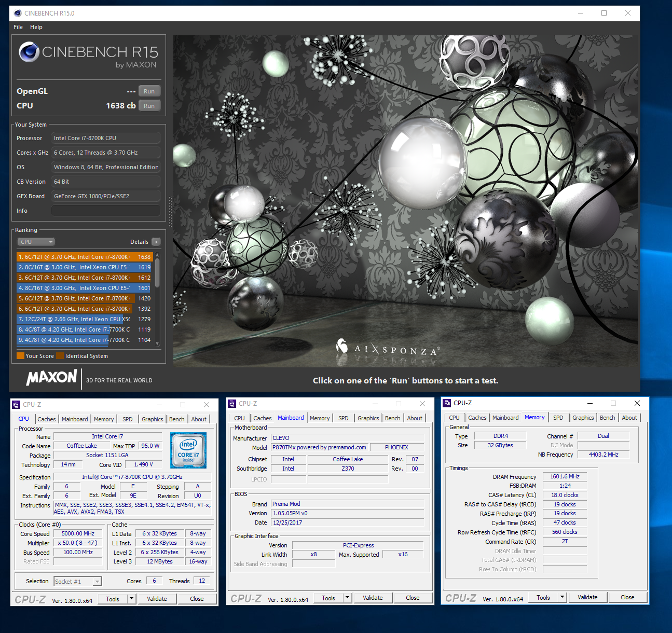Open the File menu in Cinebench
This screenshot has height=633, width=672.
click(x=18, y=27)
